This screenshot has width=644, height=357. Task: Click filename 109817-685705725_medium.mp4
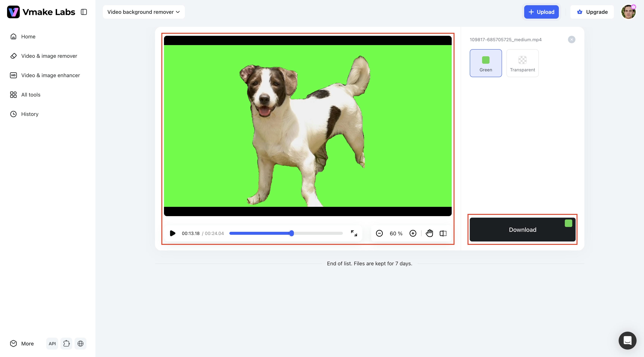point(506,40)
